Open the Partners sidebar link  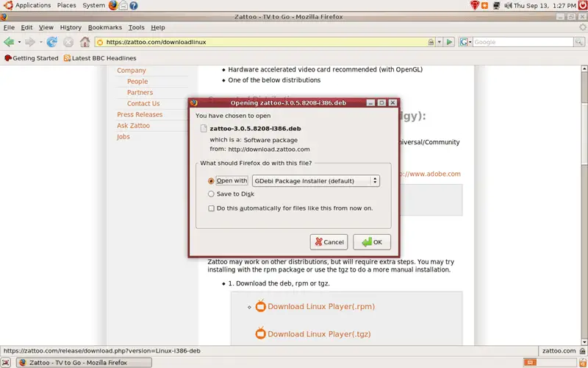pos(140,93)
